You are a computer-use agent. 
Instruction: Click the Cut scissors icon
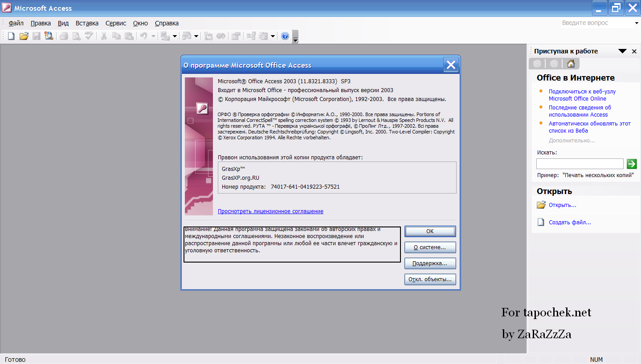coord(104,36)
